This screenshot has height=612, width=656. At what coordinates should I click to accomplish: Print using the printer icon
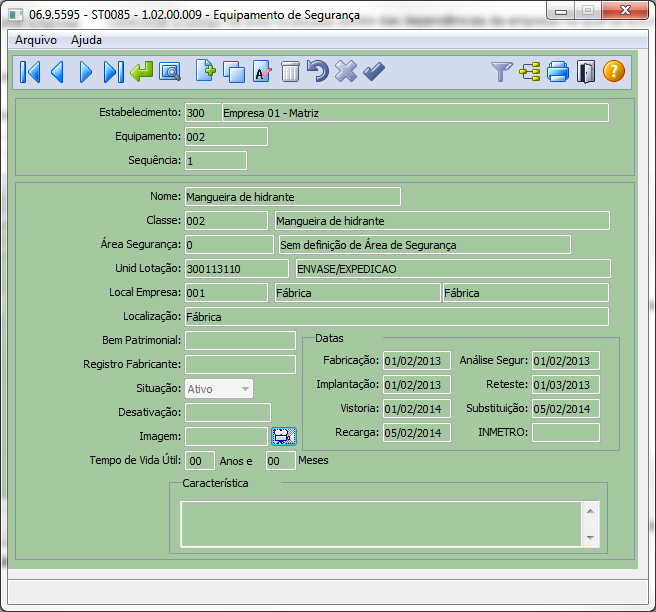(558, 72)
